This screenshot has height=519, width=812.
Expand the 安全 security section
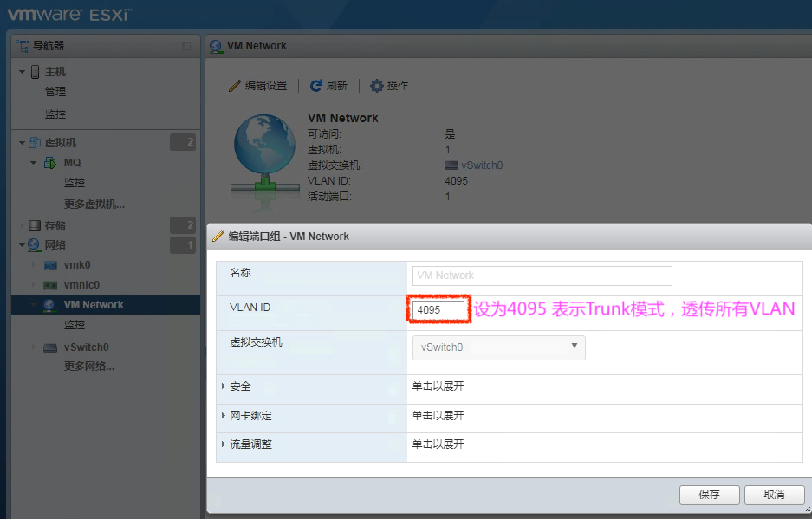click(x=224, y=386)
